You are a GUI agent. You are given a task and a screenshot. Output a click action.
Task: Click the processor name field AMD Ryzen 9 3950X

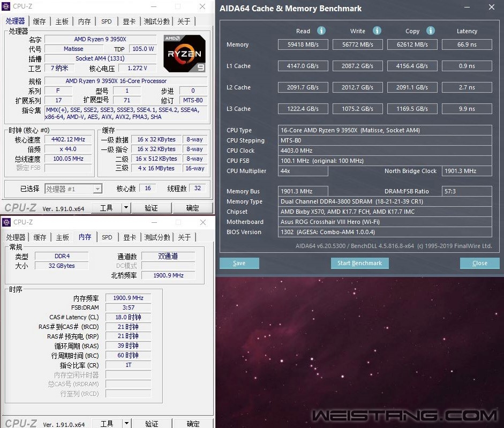100,39
